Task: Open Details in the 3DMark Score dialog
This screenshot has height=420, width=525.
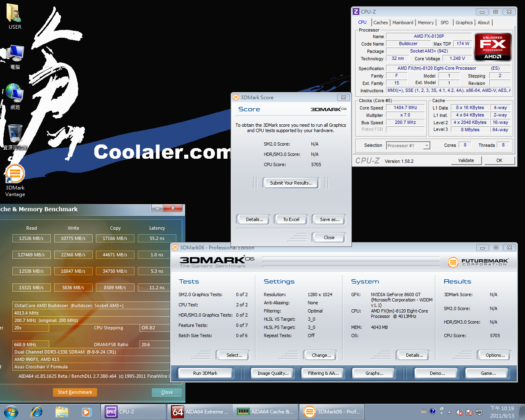Action: pyautogui.click(x=254, y=219)
